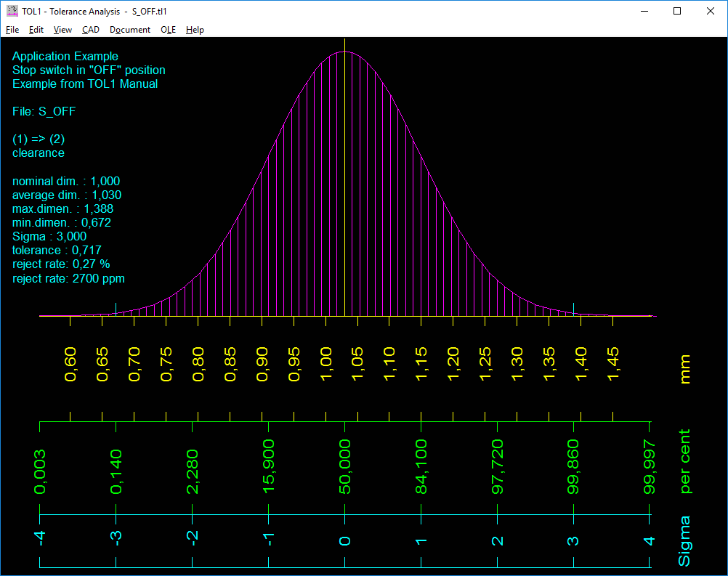Screen dimensions: 728x576
Task: Open the Document menu
Action: tap(130, 30)
